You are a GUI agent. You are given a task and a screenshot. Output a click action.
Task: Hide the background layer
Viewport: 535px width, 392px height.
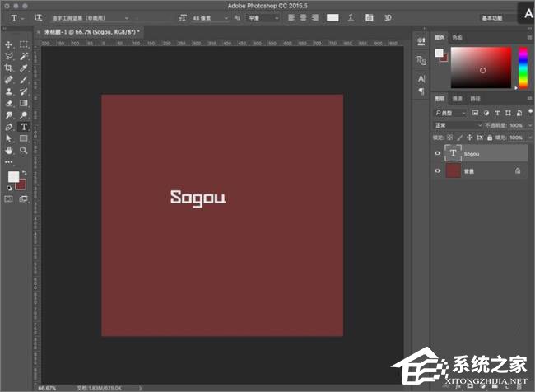point(437,170)
